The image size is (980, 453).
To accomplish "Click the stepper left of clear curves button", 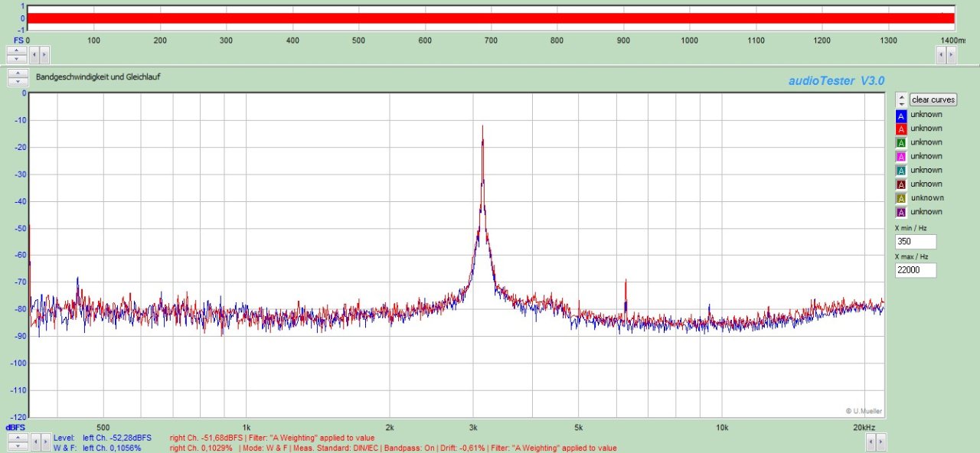I will [x=901, y=99].
